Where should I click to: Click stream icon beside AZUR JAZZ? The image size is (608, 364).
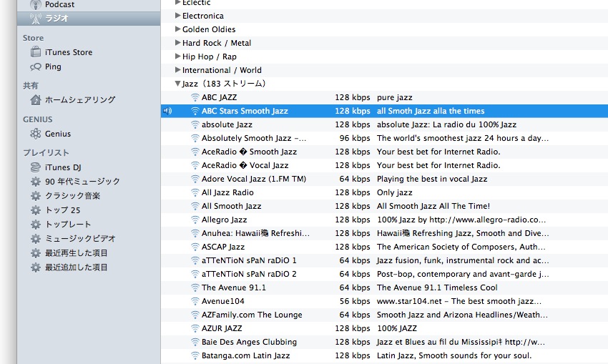pos(195,328)
